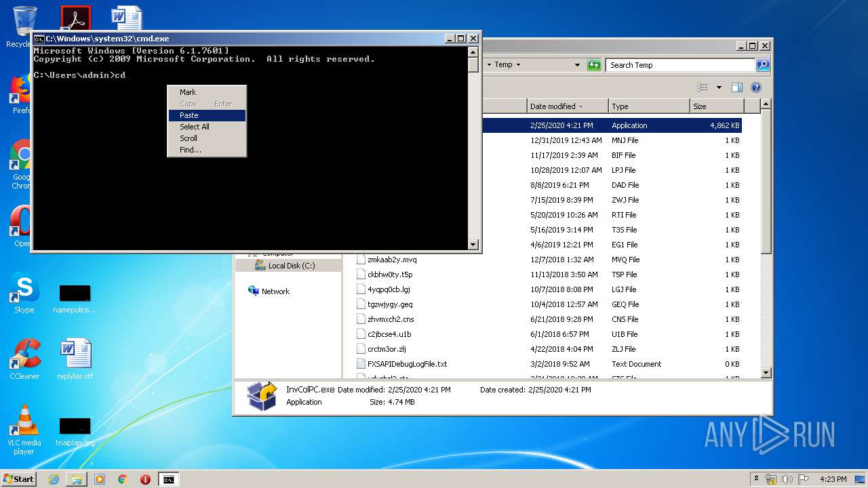Click the cmd window scroll down arrow
The width and height of the screenshot is (868, 488).
(x=473, y=244)
